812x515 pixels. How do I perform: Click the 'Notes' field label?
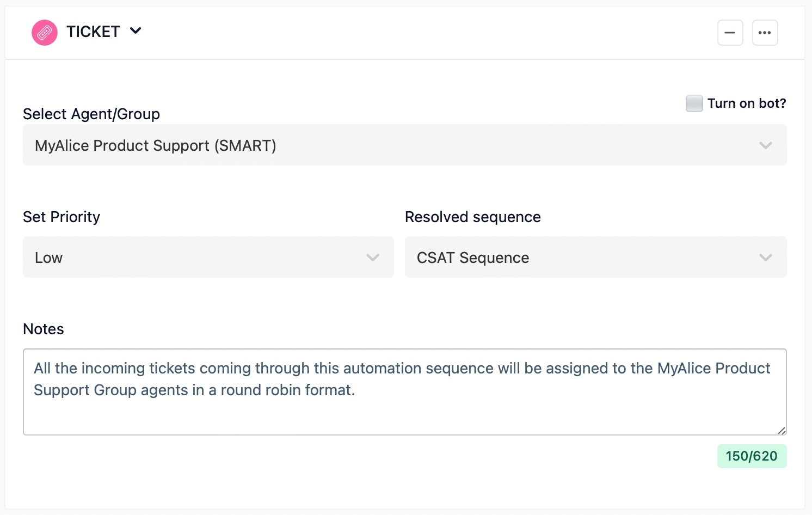44,329
